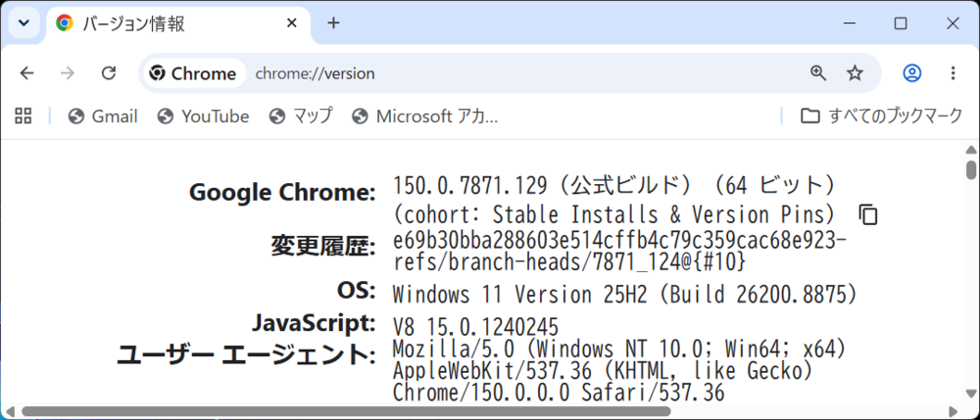
Task: Close the バージョン情報 tab
Action: (292, 23)
